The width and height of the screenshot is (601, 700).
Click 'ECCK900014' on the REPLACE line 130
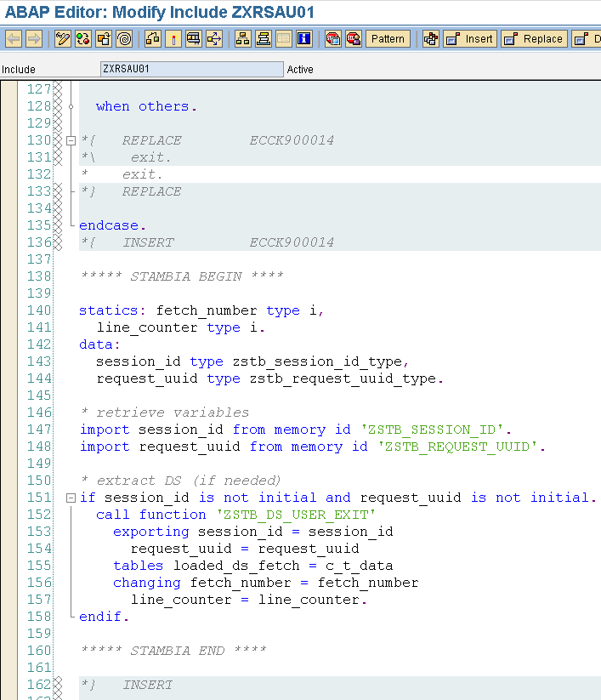click(292, 140)
